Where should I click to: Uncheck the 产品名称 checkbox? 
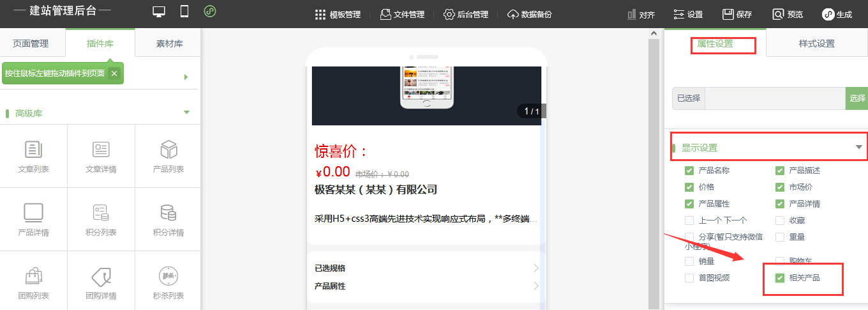(x=689, y=171)
